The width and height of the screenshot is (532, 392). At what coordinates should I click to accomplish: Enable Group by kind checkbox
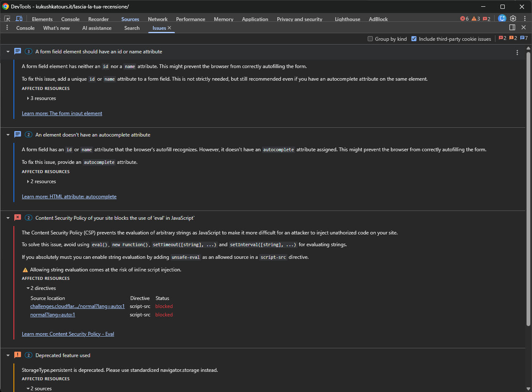click(370, 39)
